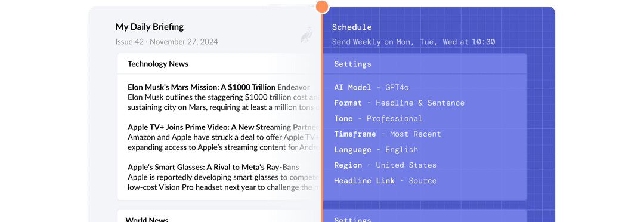Click the Schedule heading
The image size is (644, 222).
[x=352, y=27]
